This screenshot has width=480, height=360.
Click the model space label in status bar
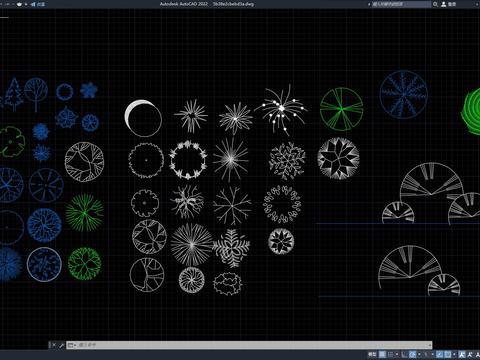(x=372, y=354)
